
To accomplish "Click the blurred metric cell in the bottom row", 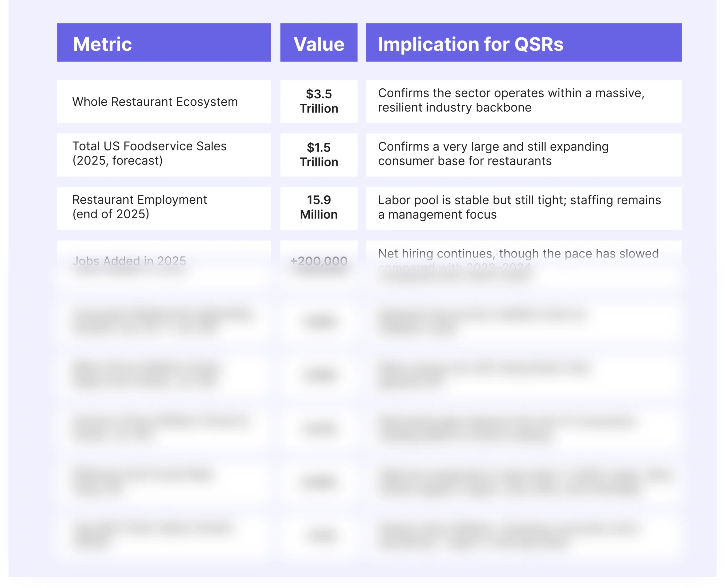I will (x=164, y=535).
